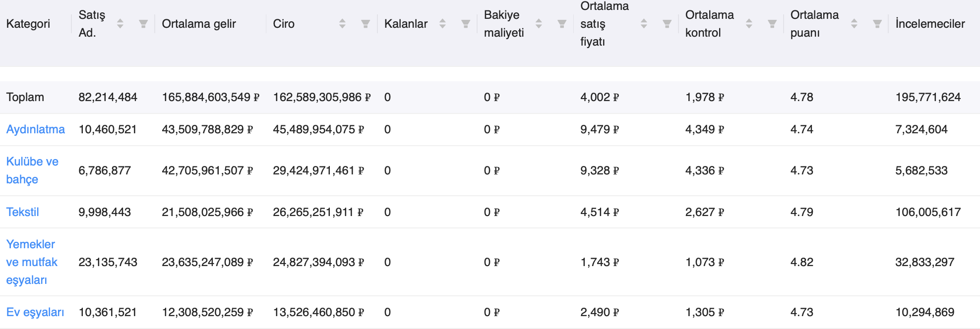Open the Ciro column filter

pos(366,24)
